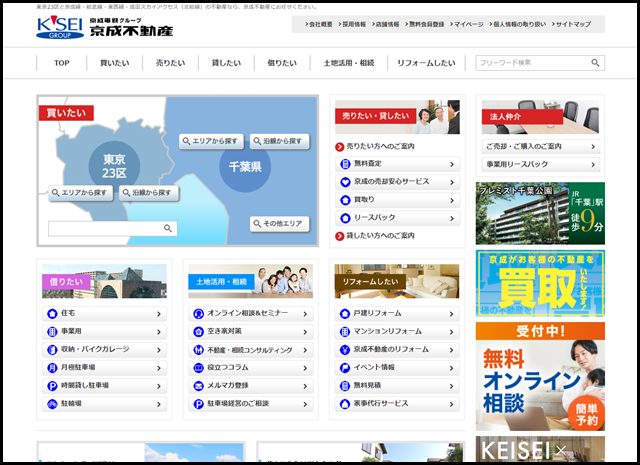
Task: Click Chiba エリアから探す button on the map
Action: (211, 141)
